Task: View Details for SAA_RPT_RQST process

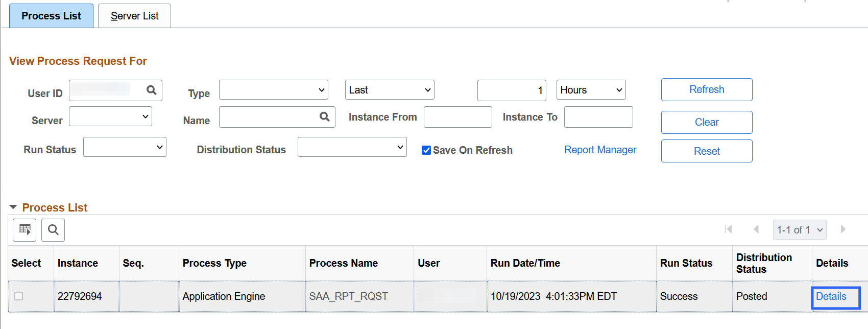Action: (x=831, y=296)
